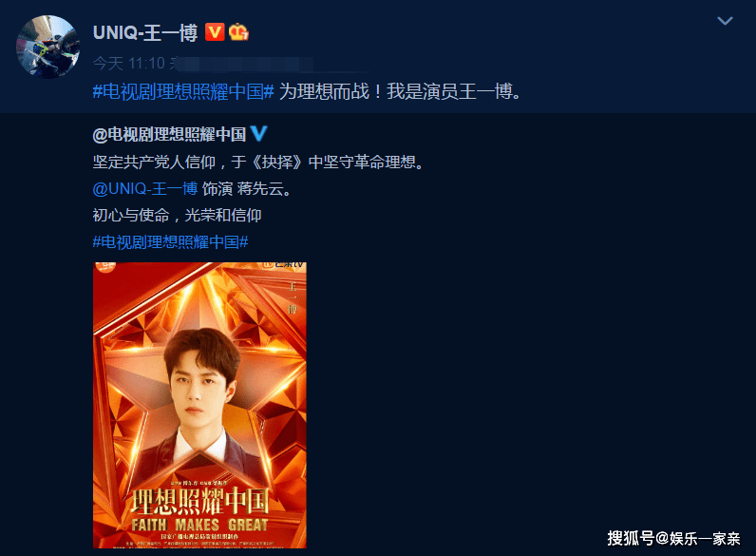This screenshot has width=756, height=556.
Task: Open the top #电视剧理想照耀中国# hashtag
Action: pos(183,91)
